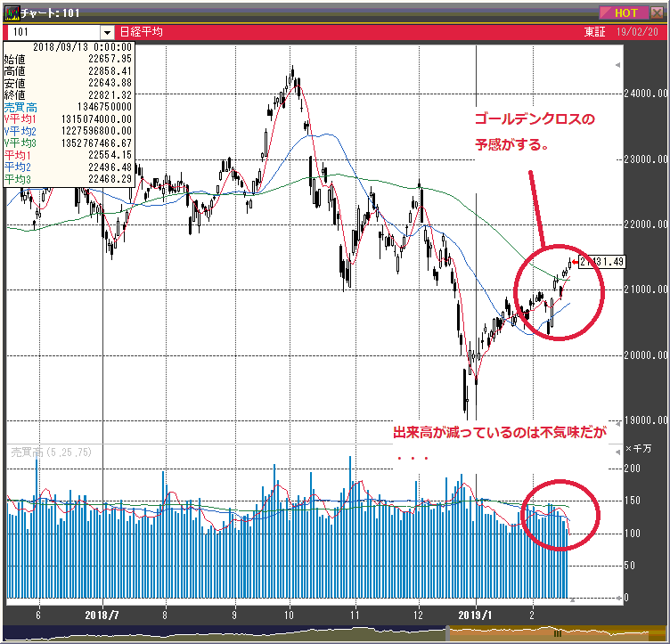Click the month 10 label on time axis

[x=290, y=615]
